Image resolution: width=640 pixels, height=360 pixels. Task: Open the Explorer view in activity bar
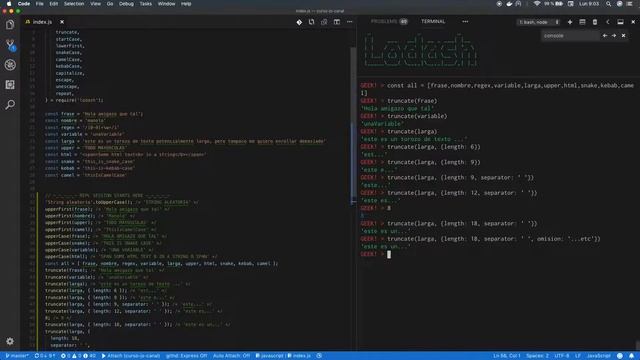tap(10, 25)
